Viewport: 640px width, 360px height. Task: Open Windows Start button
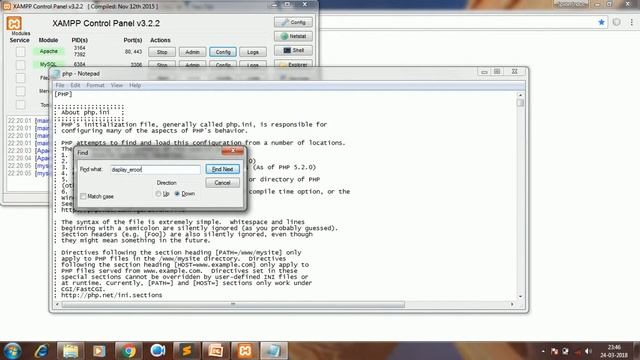pos(12,351)
